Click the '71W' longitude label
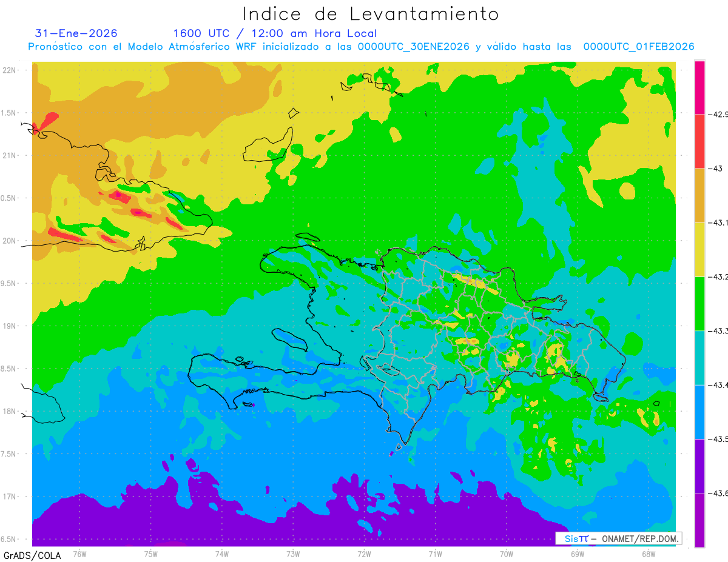 coord(435,554)
